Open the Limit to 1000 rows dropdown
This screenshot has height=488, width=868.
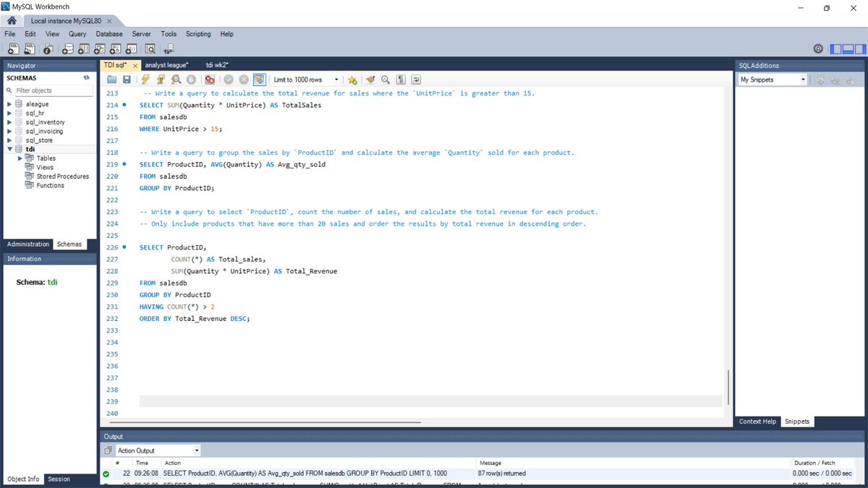(x=306, y=80)
